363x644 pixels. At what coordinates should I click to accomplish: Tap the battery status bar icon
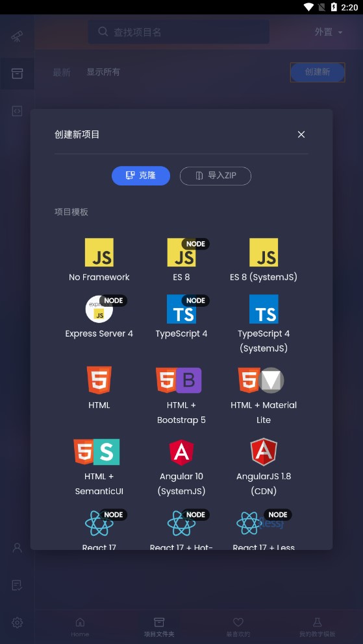pos(334,7)
